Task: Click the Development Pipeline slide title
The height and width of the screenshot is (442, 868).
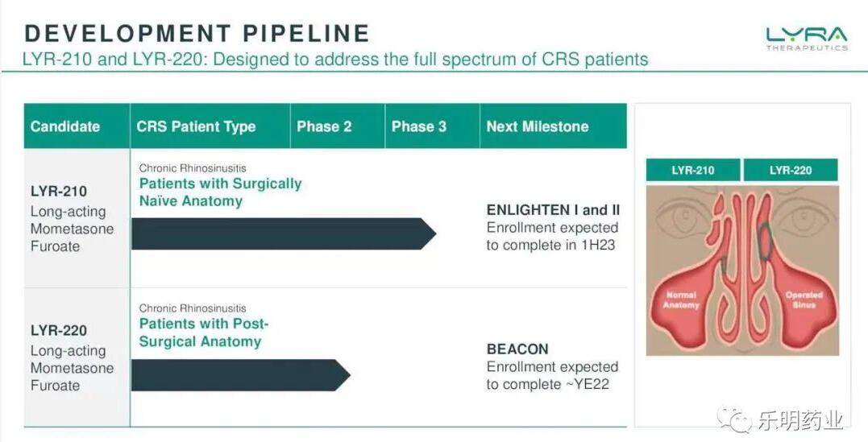Action: [197, 34]
